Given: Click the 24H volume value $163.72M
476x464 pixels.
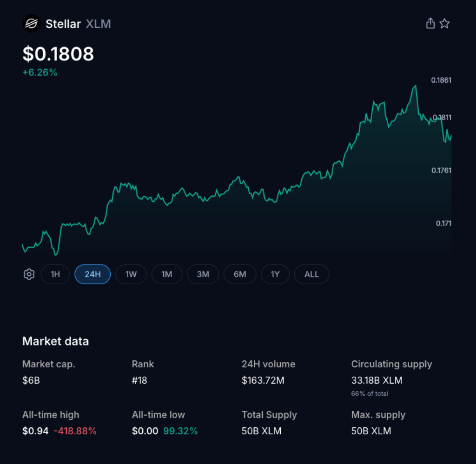Looking at the screenshot, I should tap(264, 380).
